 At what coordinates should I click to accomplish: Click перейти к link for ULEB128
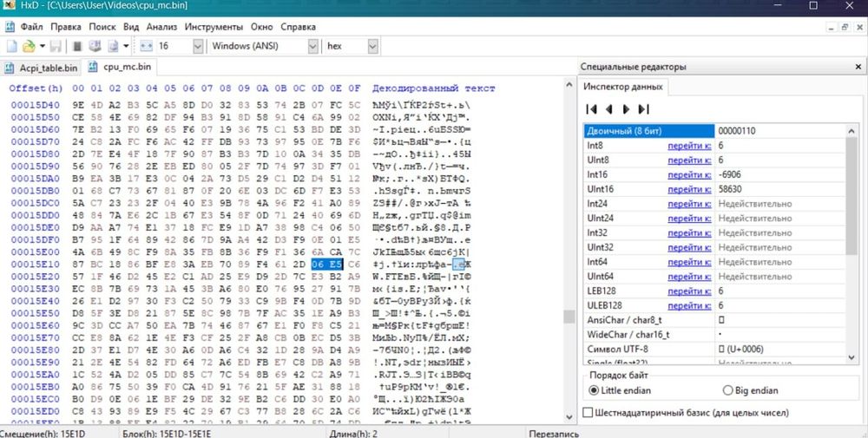[689, 305]
